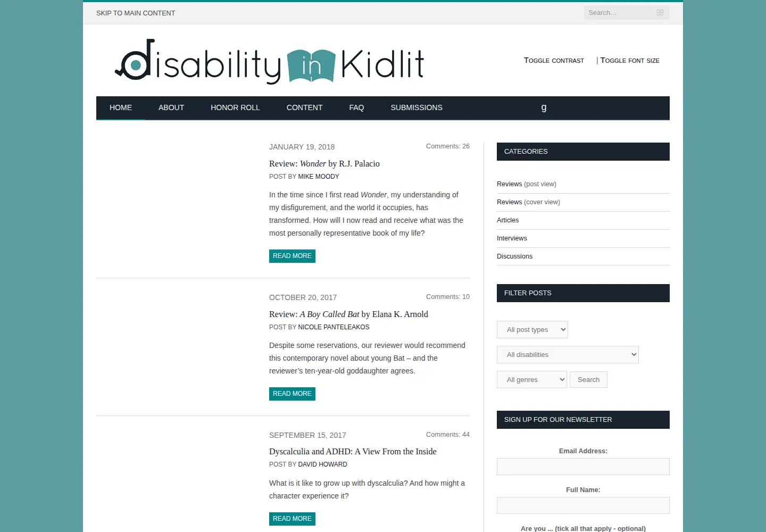The height and width of the screenshot is (532, 766).
Task: Open the Articles category
Action: click(x=507, y=220)
